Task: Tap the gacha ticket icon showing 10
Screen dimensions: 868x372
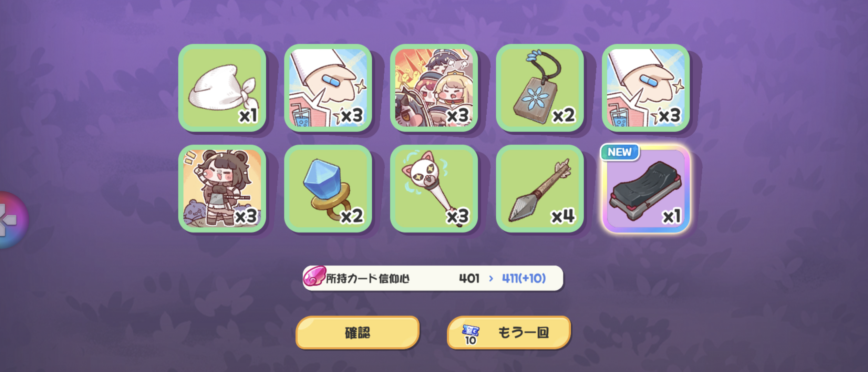Action: pos(471,334)
